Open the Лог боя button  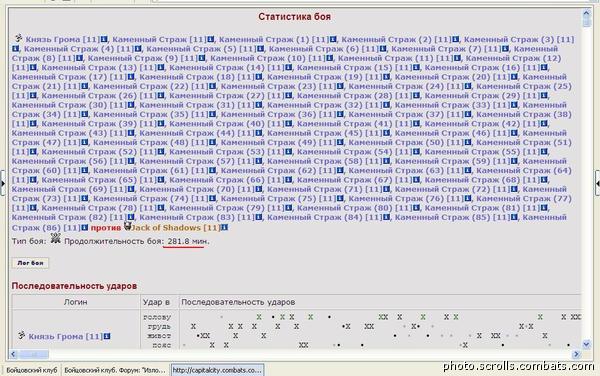pos(30,263)
